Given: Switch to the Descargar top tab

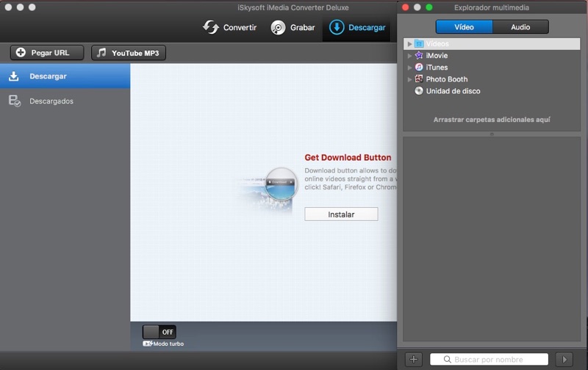Looking at the screenshot, I should point(357,27).
